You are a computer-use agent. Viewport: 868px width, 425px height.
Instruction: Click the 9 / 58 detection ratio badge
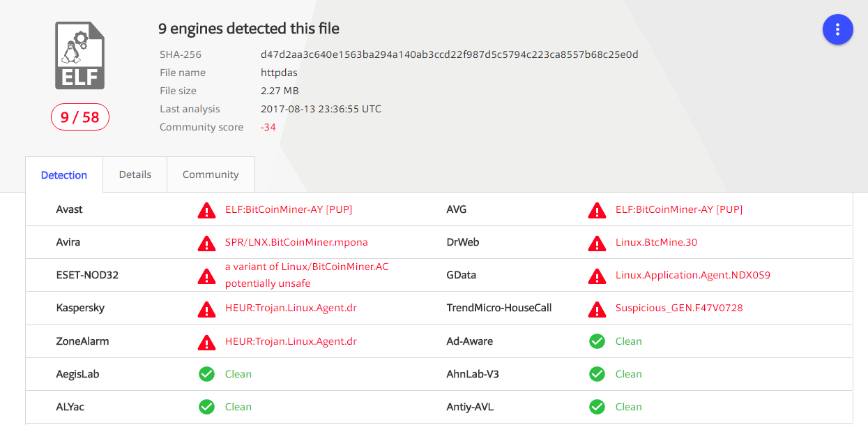[x=80, y=117]
